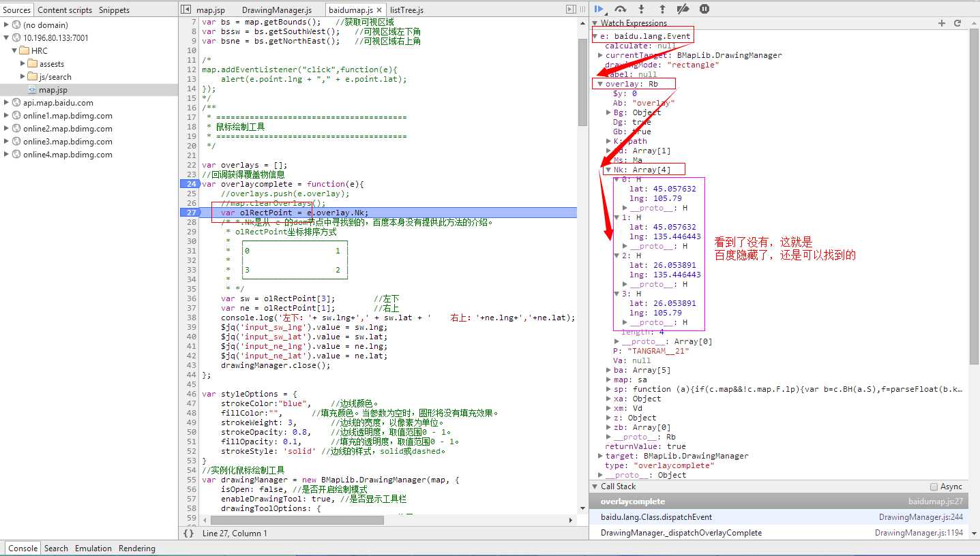The height and width of the screenshot is (556, 980).
Task: Click the api.map.baidu.com globe icon
Action: (x=16, y=103)
